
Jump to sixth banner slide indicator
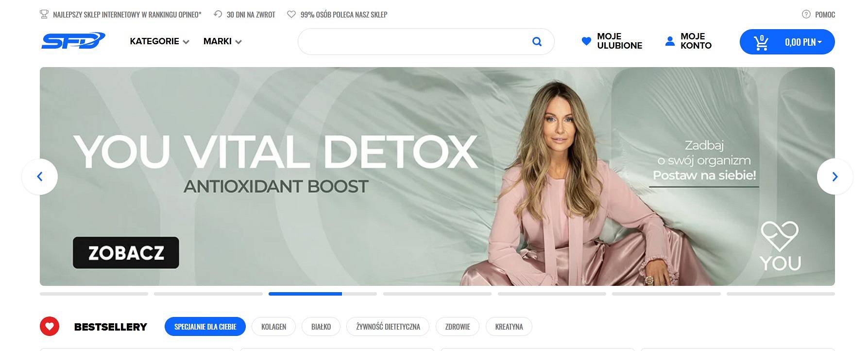[x=666, y=294]
